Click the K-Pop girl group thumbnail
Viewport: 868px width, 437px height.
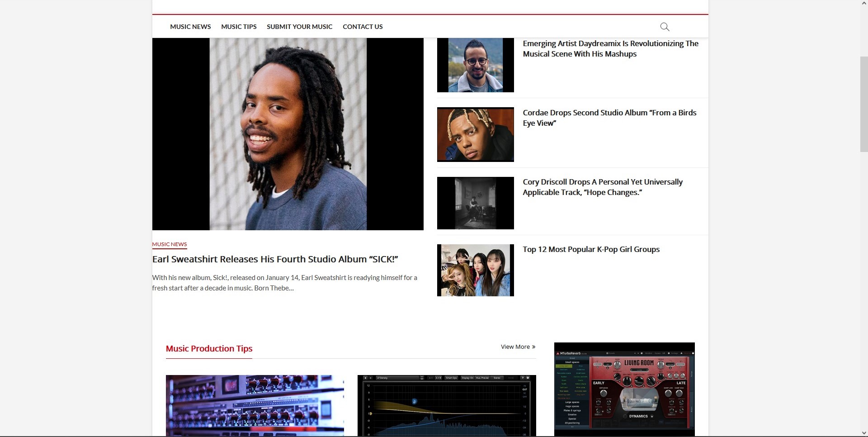475,270
